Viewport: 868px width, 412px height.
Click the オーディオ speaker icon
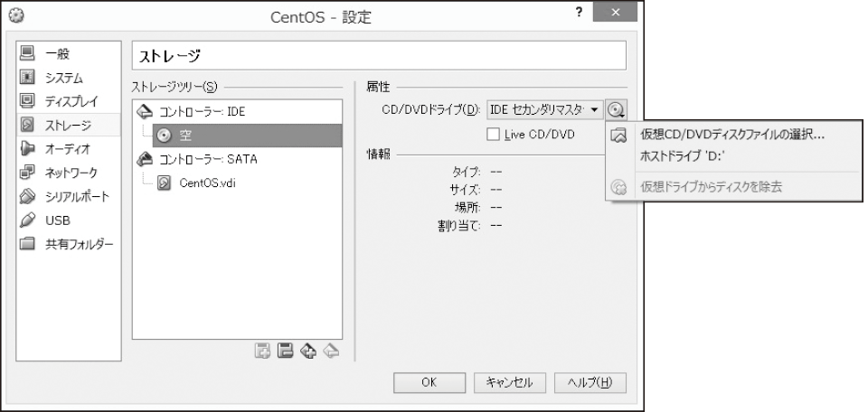(28, 149)
